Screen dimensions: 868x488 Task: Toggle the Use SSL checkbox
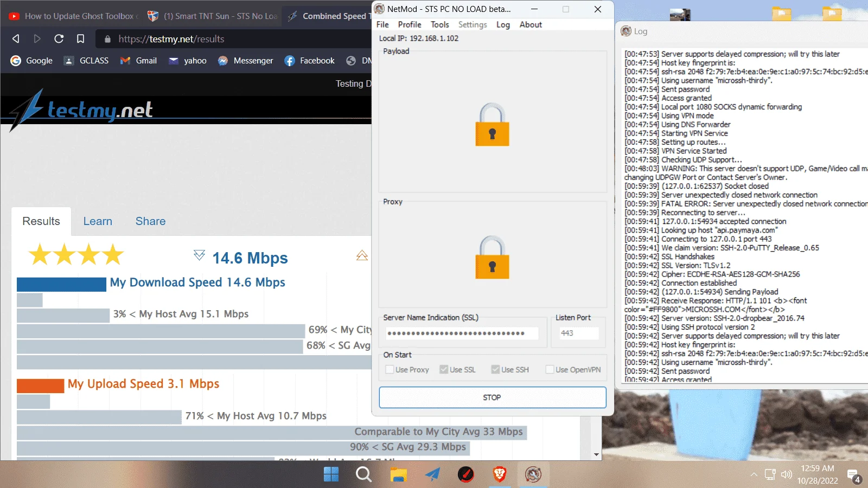click(444, 369)
